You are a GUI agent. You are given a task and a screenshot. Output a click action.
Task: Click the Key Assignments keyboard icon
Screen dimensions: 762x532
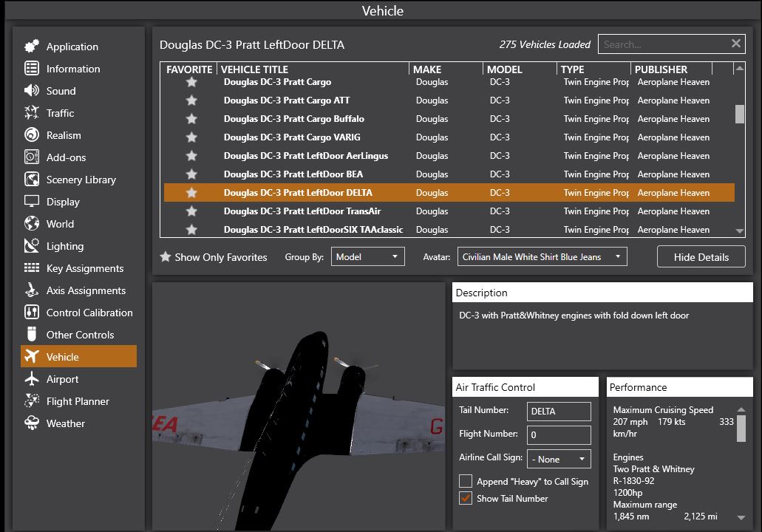click(32, 268)
